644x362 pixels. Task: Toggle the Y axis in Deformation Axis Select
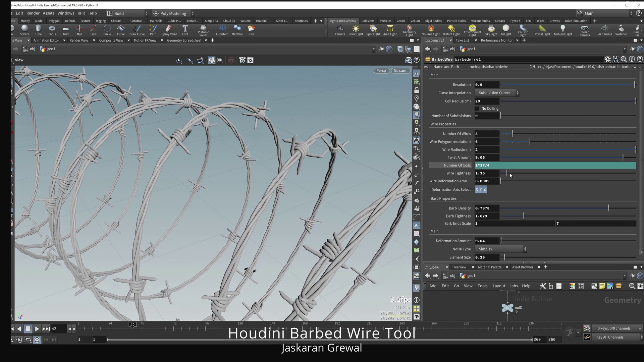[480, 189]
